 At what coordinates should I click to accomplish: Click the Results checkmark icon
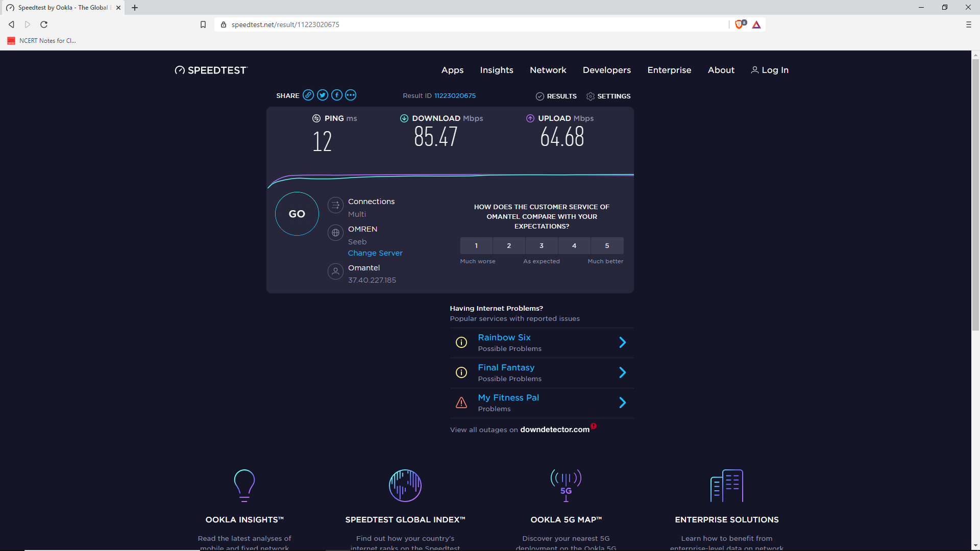[540, 96]
